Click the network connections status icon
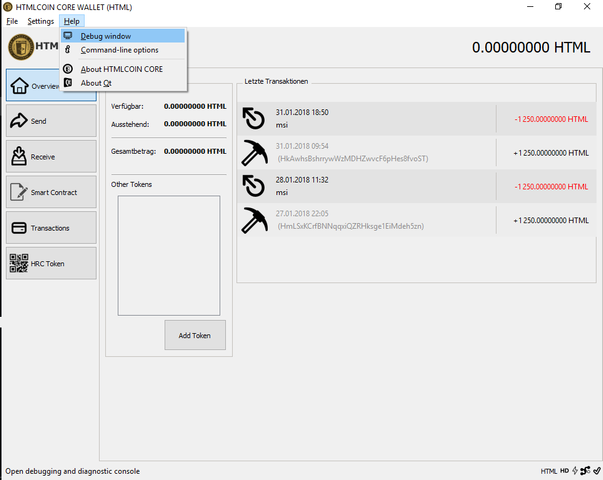The height and width of the screenshot is (480, 603). (585, 470)
